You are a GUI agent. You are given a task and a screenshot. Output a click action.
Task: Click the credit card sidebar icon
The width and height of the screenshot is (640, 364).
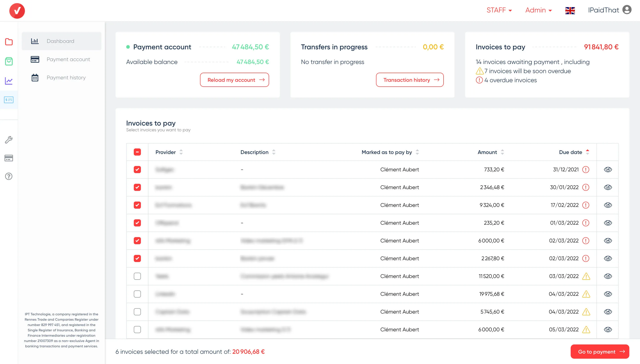[9, 158]
